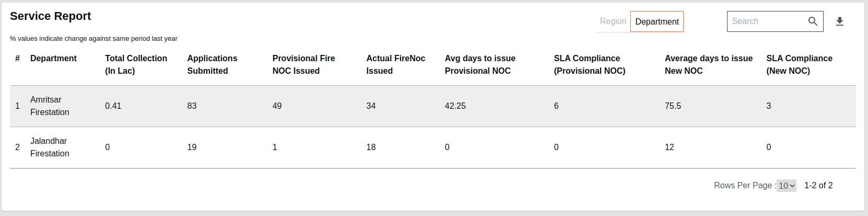Click the download report icon
This screenshot has width=868, height=216.
(x=840, y=21)
